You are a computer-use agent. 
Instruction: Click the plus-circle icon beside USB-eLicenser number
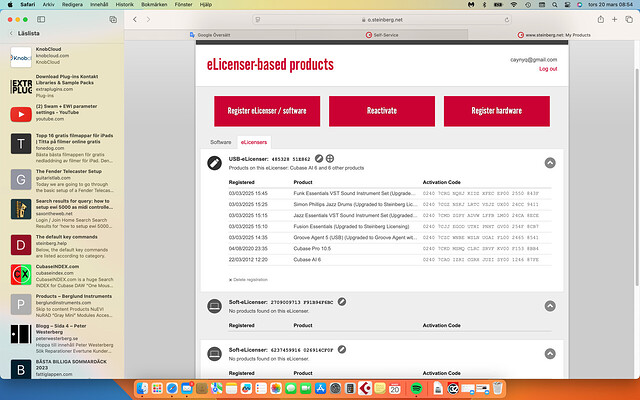(330, 158)
